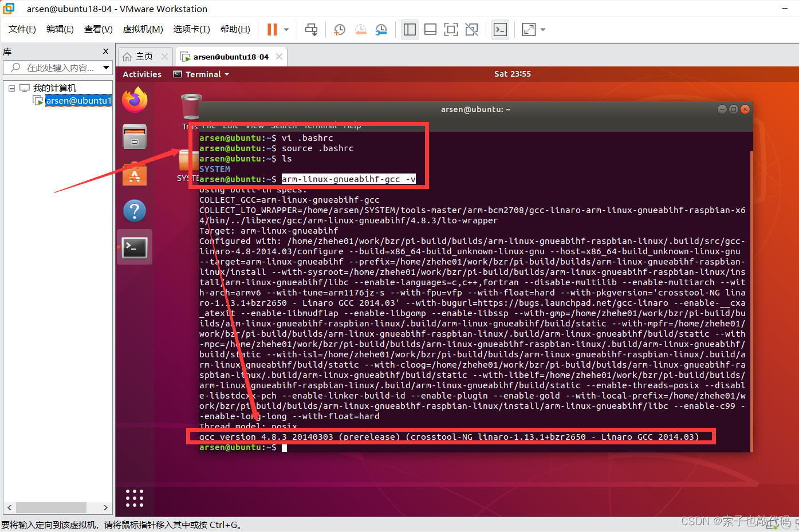The height and width of the screenshot is (532, 799).
Task: Select 我的计算机 in the library tree
Action: coord(54,88)
